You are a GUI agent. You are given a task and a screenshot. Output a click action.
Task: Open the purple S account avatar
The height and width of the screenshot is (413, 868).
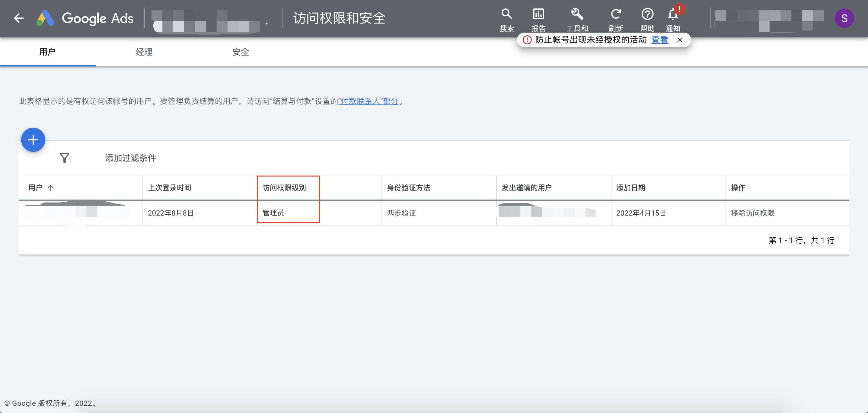[x=844, y=18]
